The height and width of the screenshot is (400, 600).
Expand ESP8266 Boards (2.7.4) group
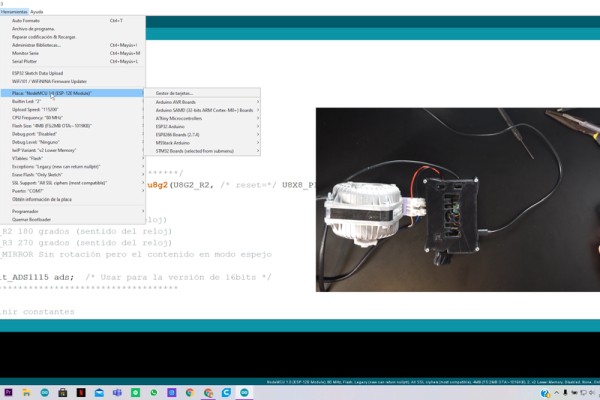click(x=202, y=135)
